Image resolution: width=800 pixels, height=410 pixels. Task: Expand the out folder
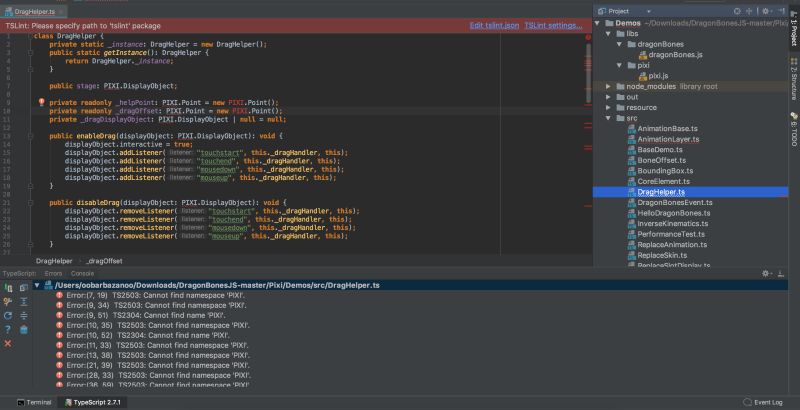[x=608, y=97]
